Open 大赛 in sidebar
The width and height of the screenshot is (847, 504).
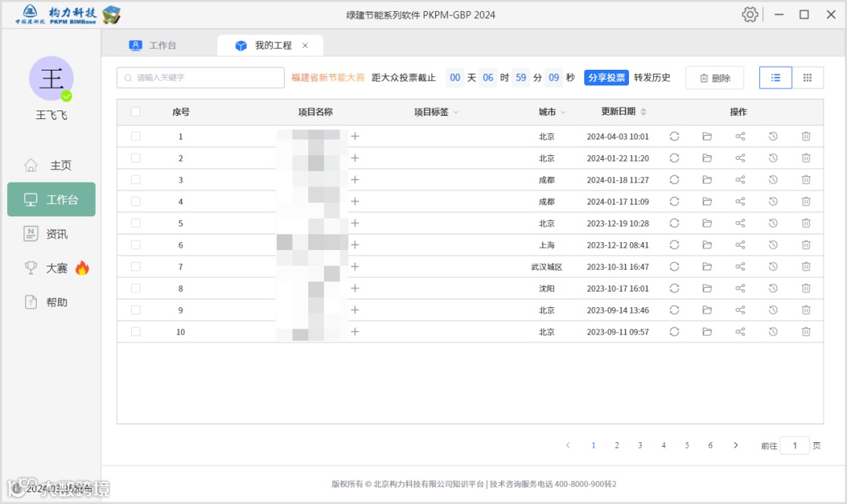[51, 267]
